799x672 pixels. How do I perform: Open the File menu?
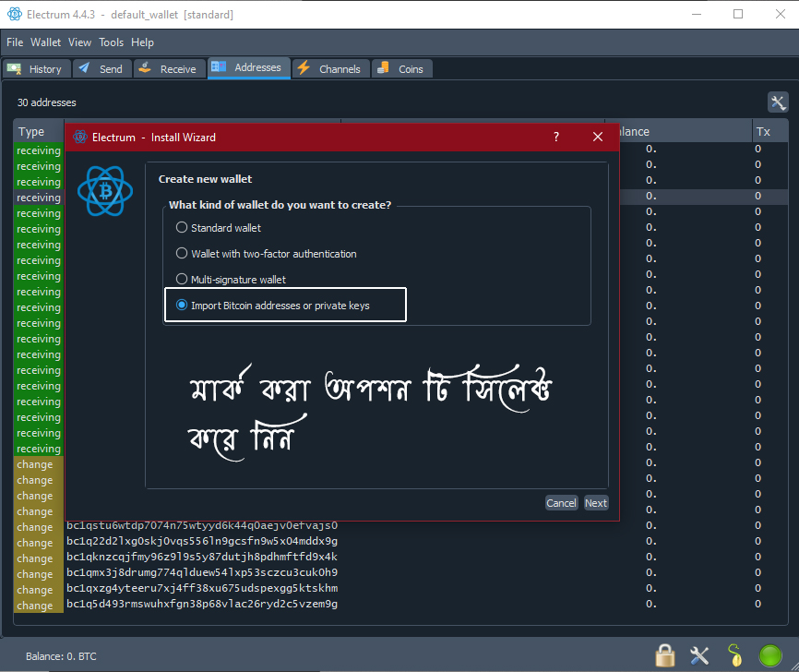point(15,42)
